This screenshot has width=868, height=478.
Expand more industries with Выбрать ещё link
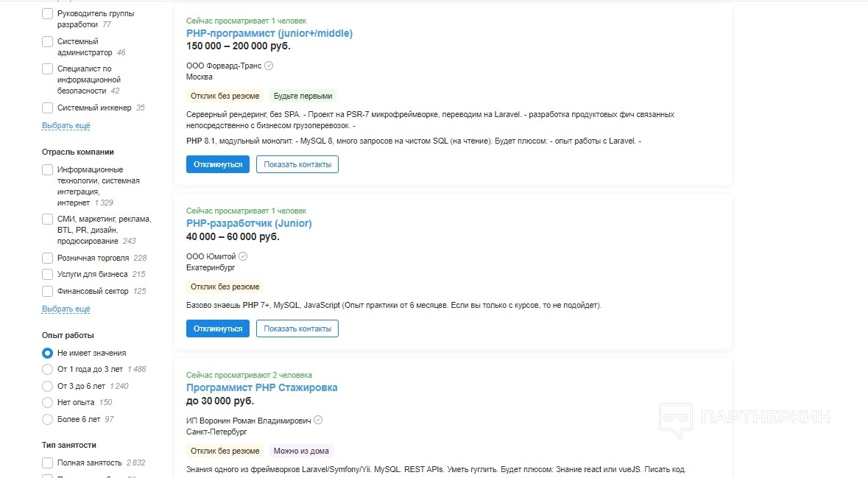[x=66, y=309]
